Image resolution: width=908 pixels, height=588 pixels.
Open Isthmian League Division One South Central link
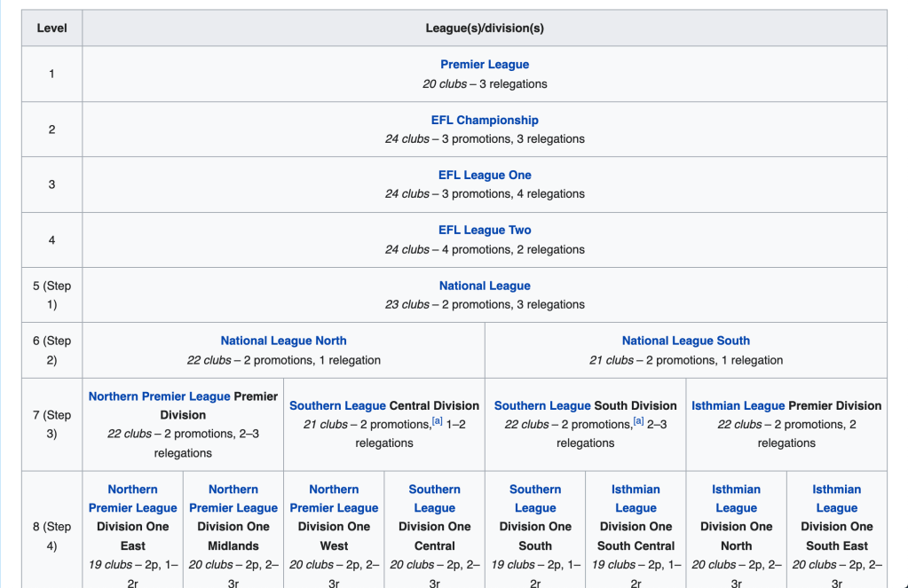click(636, 498)
